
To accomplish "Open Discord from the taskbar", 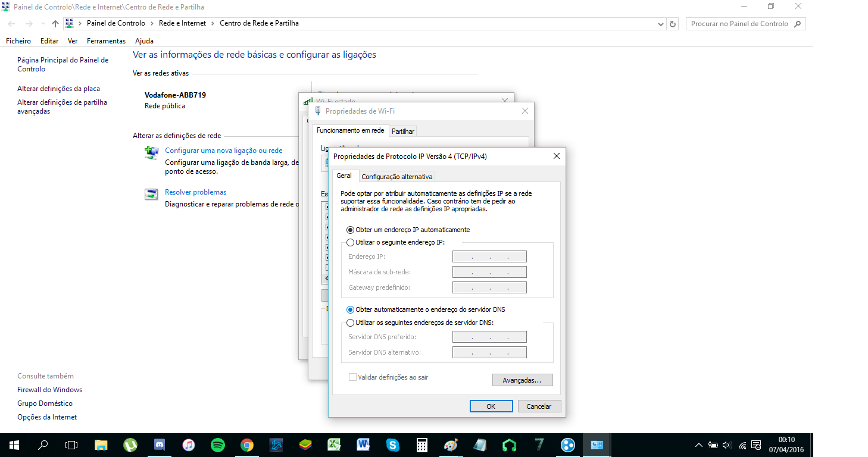I will pyautogui.click(x=160, y=445).
